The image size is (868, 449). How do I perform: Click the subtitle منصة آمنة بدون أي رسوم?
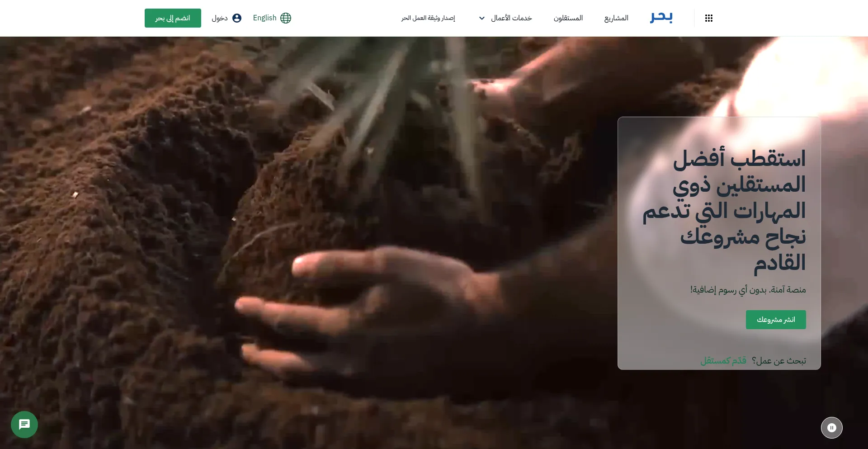tap(748, 290)
